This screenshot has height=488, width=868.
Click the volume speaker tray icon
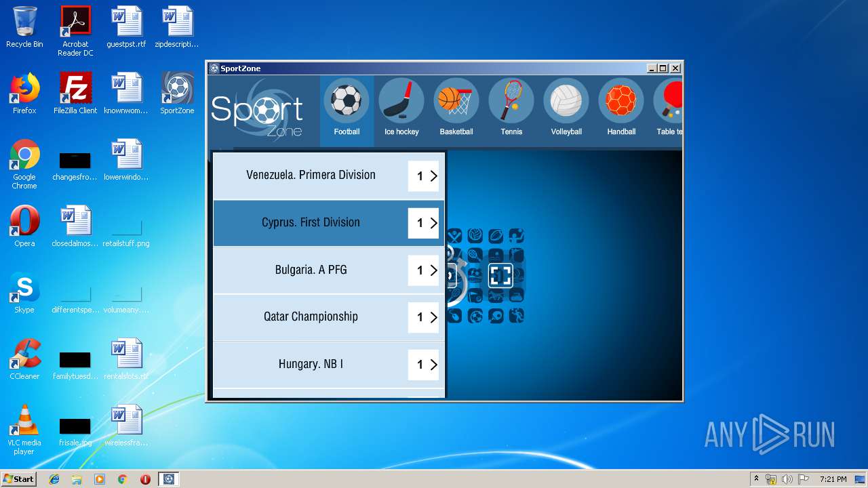787,479
